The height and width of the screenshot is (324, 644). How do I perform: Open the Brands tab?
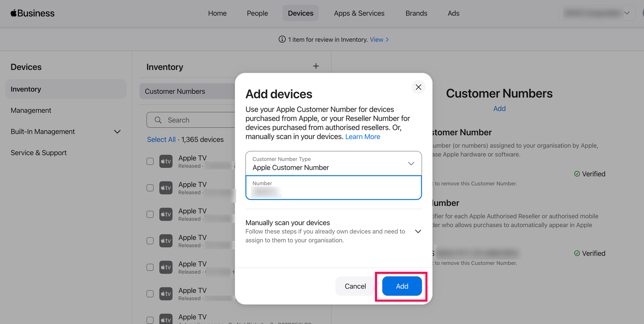[416, 13]
